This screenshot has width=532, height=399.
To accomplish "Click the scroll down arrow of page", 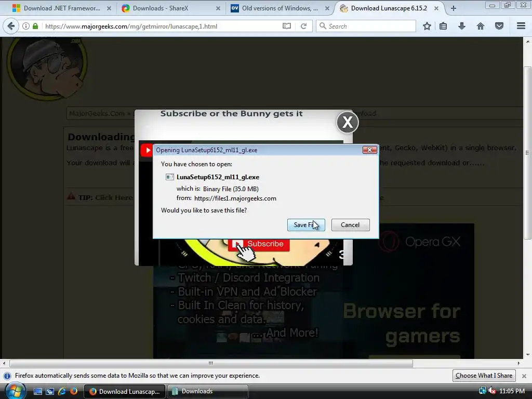I will [528, 355].
